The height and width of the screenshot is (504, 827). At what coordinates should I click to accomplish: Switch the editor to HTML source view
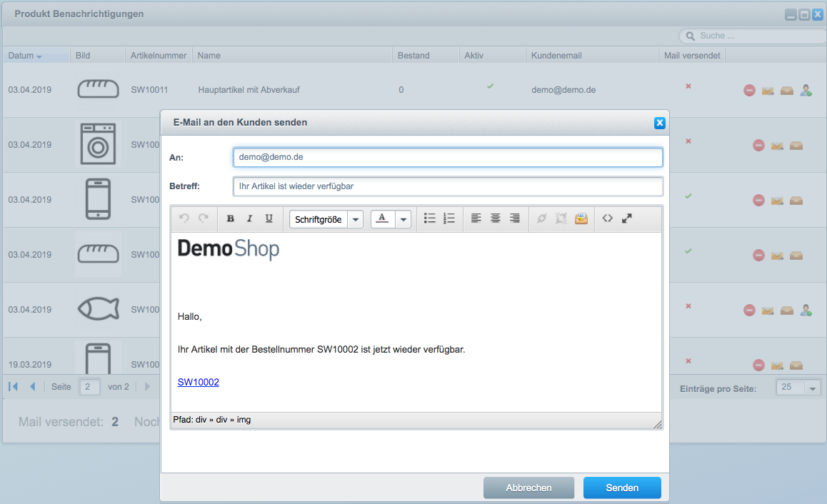(x=608, y=218)
